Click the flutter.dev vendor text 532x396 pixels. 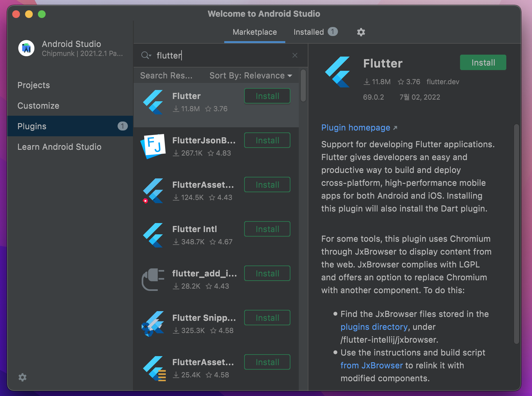point(443,82)
